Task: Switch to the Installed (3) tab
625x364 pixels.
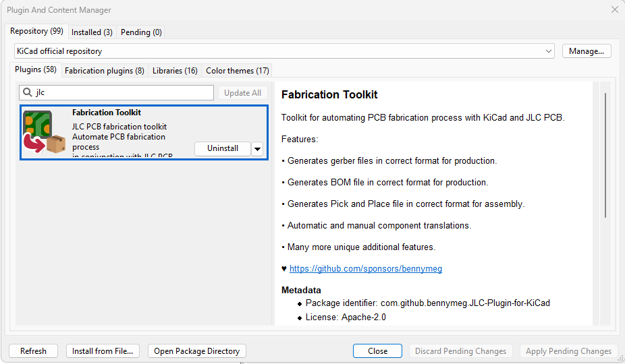Action: coord(92,32)
